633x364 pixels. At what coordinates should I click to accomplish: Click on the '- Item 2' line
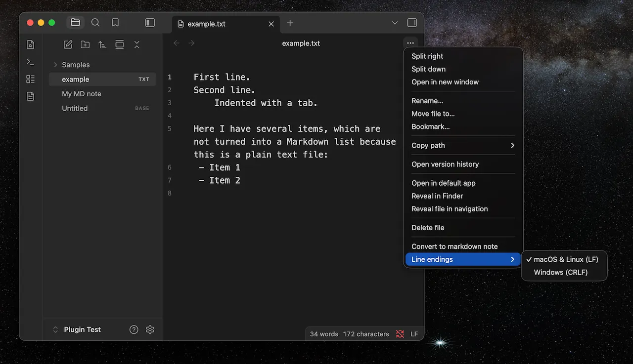(219, 180)
